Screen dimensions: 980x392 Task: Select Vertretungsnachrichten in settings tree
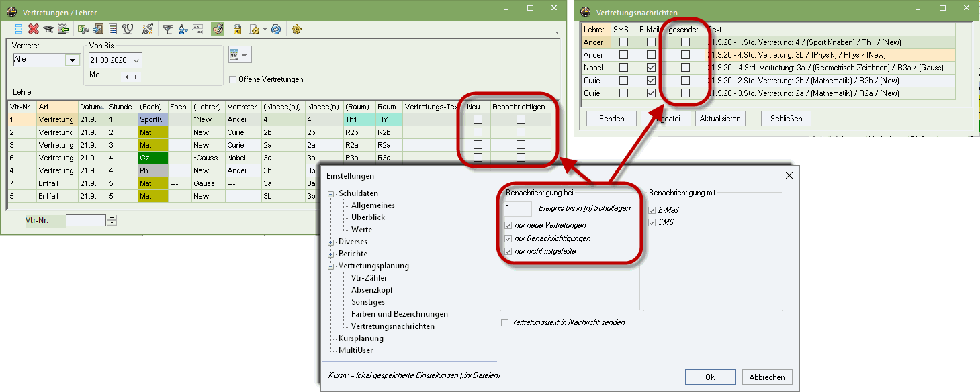click(x=392, y=326)
